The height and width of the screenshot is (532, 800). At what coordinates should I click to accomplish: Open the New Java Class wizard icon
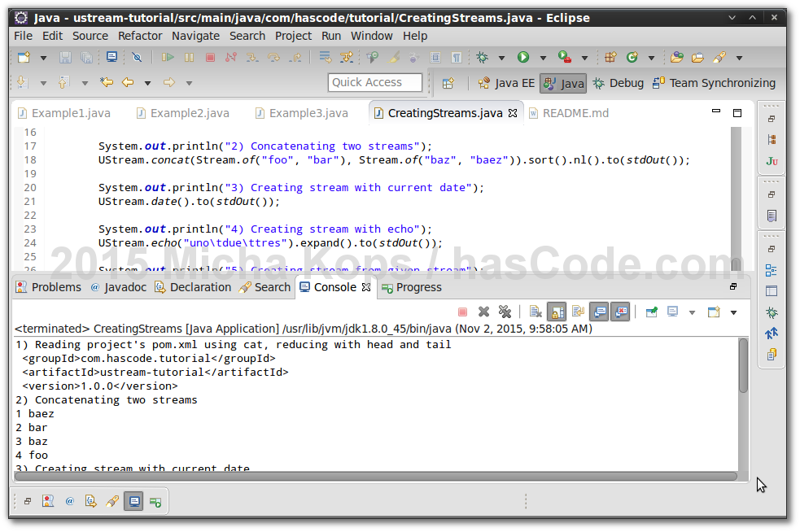tap(632, 57)
